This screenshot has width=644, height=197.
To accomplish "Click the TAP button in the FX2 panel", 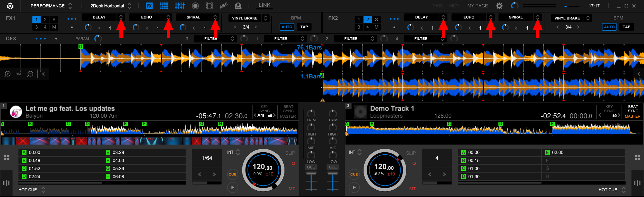I will click(626, 27).
